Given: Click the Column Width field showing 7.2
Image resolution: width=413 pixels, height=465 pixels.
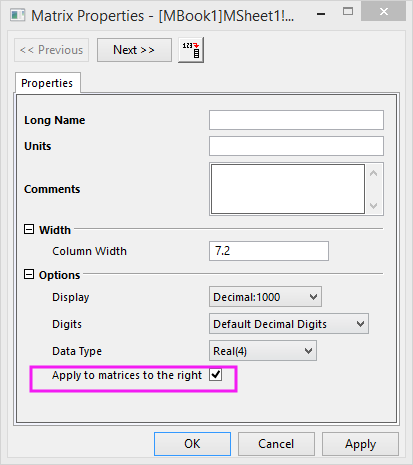Looking at the screenshot, I should (269, 251).
